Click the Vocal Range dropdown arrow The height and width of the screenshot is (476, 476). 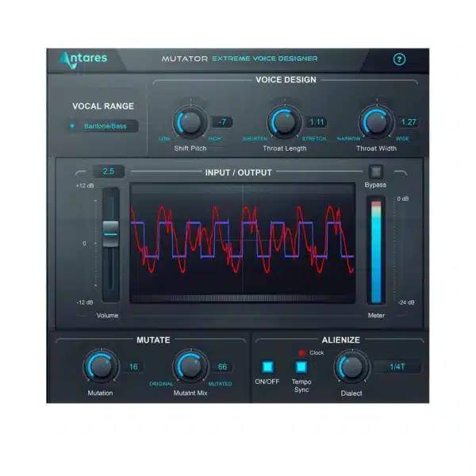click(72, 126)
